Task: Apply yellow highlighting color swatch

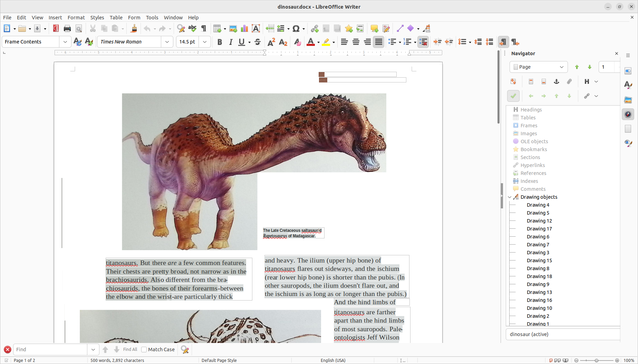Action: click(326, 42)
